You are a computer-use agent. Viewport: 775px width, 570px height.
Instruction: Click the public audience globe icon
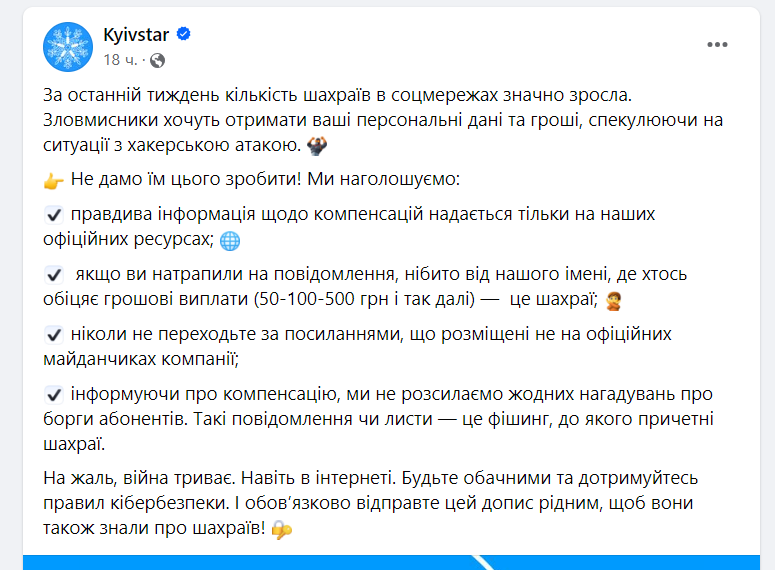click(x=157, y=60)
